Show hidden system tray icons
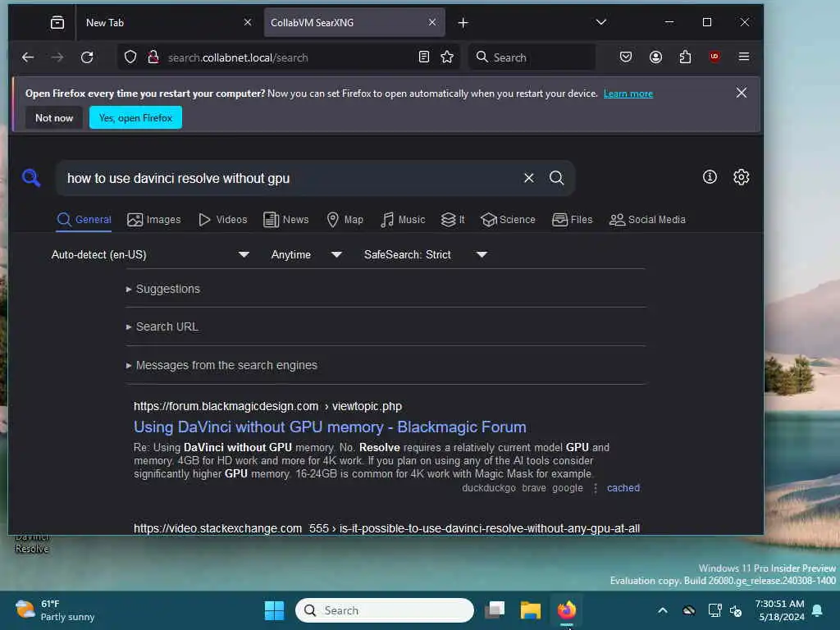Image resolution: width=840 pixels, height=630 pixels. pyautogui.click(x=662, y=610)
